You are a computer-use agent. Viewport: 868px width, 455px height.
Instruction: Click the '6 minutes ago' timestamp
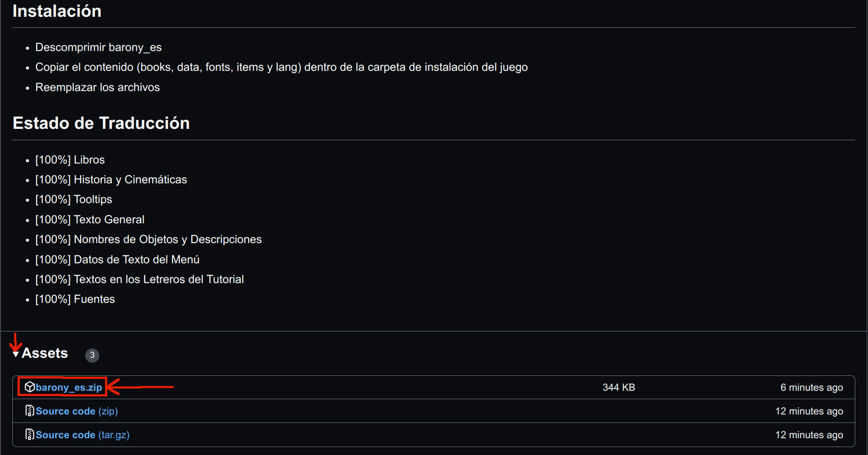coord(812,388)
